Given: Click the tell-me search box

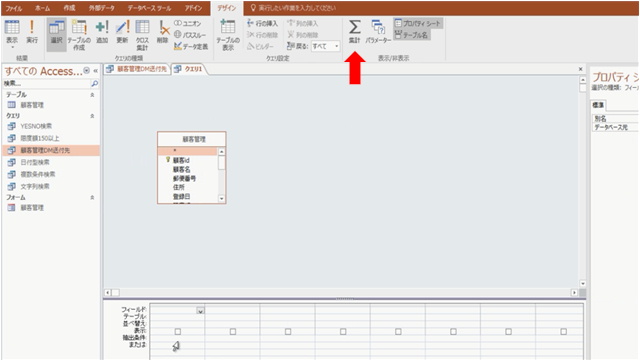Looking at the screenshot, I should 296,8.
